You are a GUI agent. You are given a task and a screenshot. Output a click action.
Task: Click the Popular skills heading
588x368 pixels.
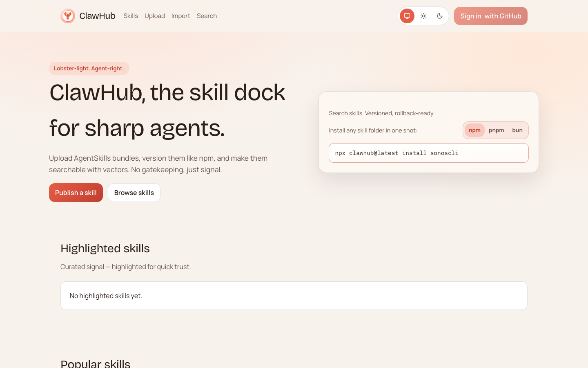tap(95, 363)
